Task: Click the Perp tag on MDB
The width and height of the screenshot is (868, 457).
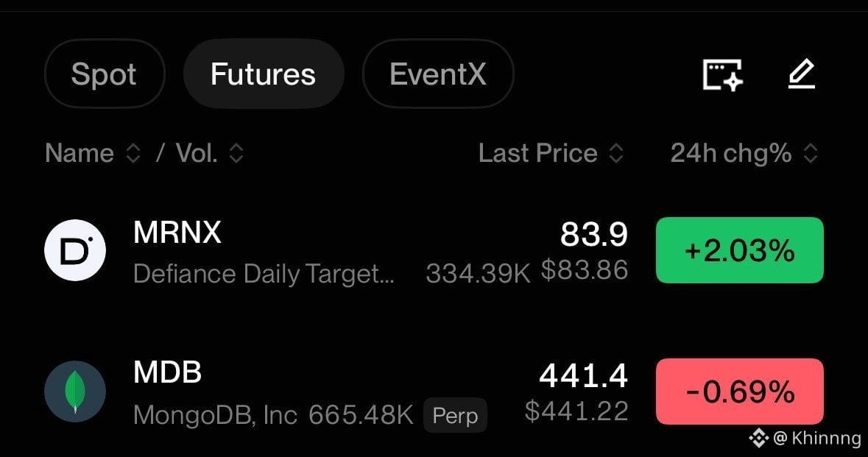Action: tap(455, 415)
